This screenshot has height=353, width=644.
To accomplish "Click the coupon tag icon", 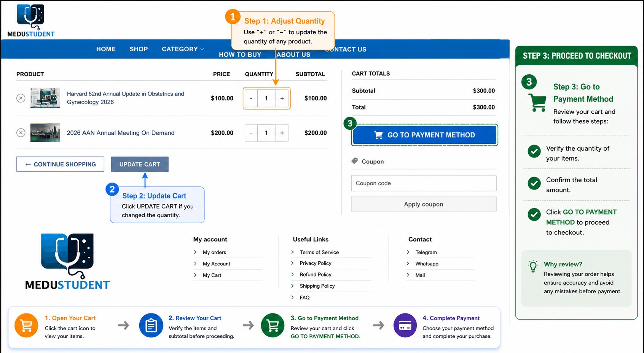I will pos(354,161).
